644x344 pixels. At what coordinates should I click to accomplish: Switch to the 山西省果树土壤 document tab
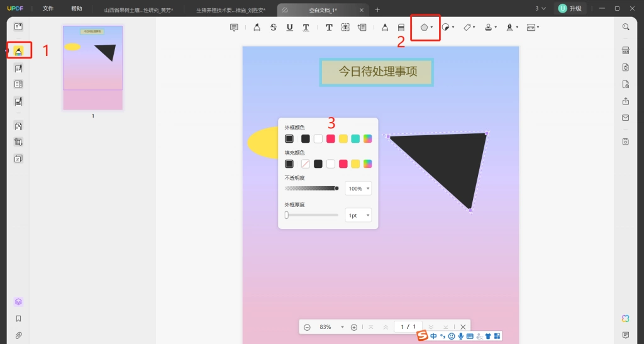pos(138,10)
